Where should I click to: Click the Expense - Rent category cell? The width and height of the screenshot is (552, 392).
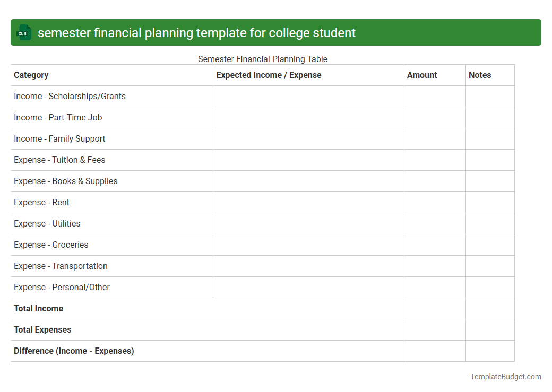[x=41, y=202]
